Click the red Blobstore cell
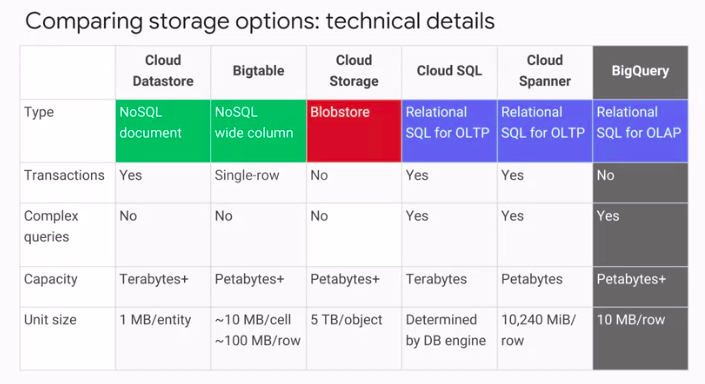The height and width of the screenshot is (384, 705). tap(354, 131)
